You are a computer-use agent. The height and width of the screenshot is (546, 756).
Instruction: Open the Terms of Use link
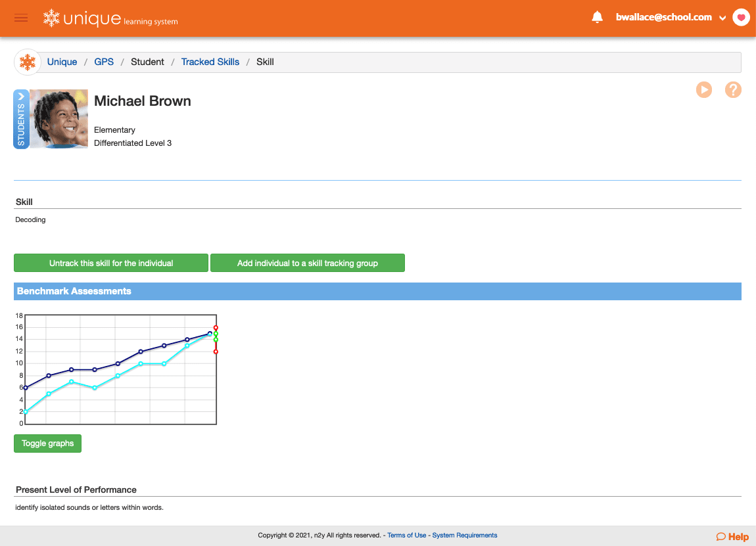point(406,535)
